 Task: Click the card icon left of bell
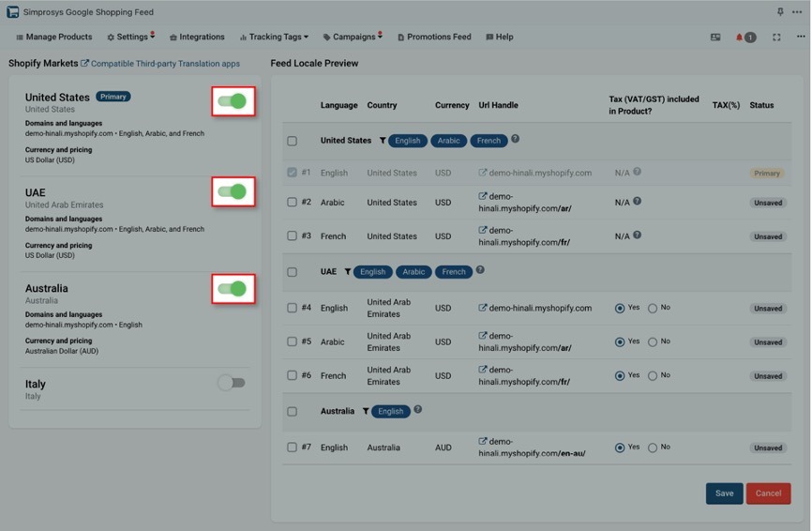(715, 38)
